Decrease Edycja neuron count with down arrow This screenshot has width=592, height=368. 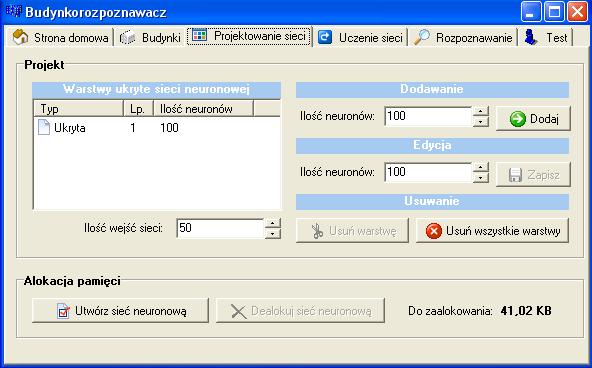coord(481,177)
